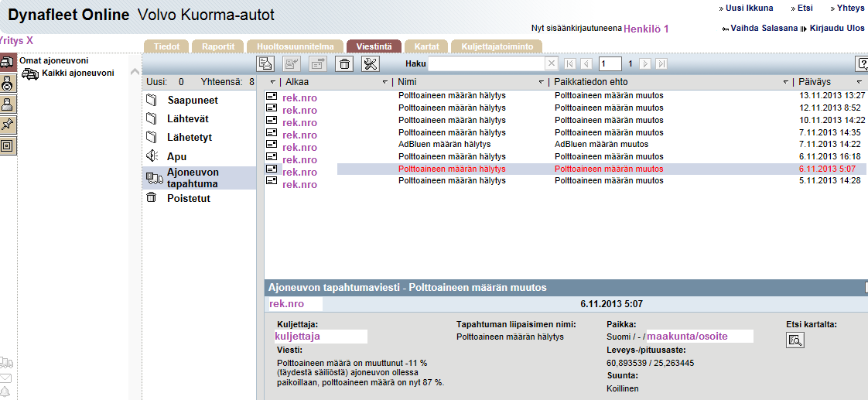Click the Kaikki ajoneuvoni trucks icon
The width and height of the screenshot is (868, 400).
tap(30, 74)
